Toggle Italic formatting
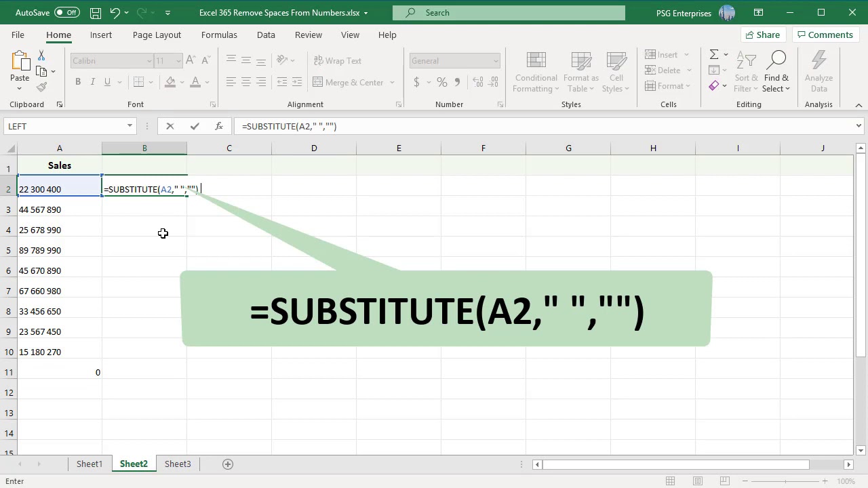The height and width of the screenshot is (488, 868). pyautogui.click(x=93, y=82)
